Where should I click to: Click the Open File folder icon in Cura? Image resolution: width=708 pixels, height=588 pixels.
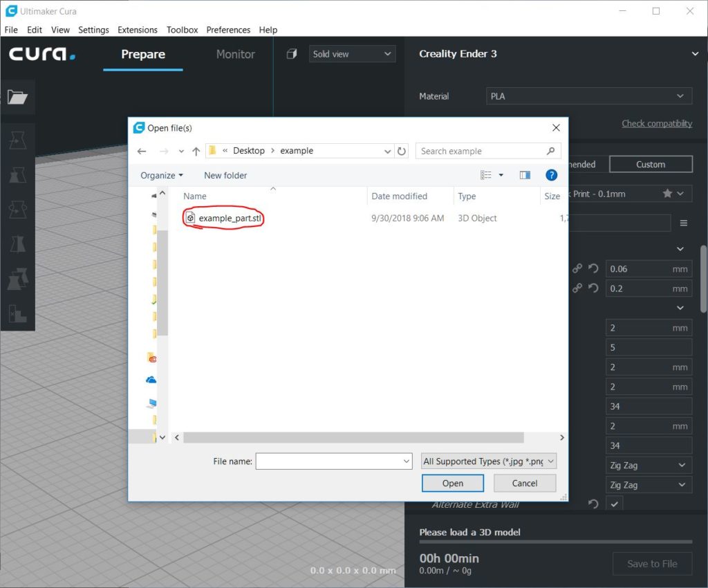click(x=17, y=97)
